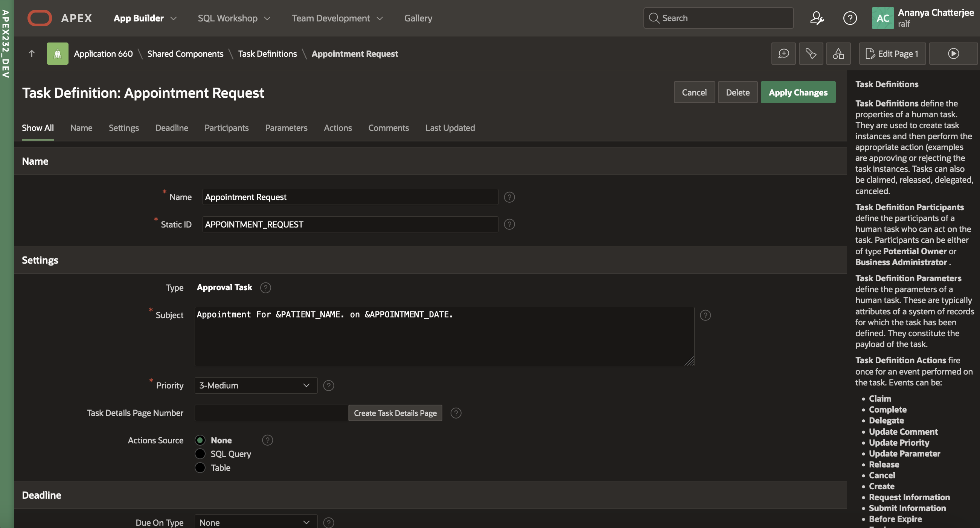This screenshot has height=528, width=980.
Task: Choose Table as Actions Source
Action: [200, 467]
